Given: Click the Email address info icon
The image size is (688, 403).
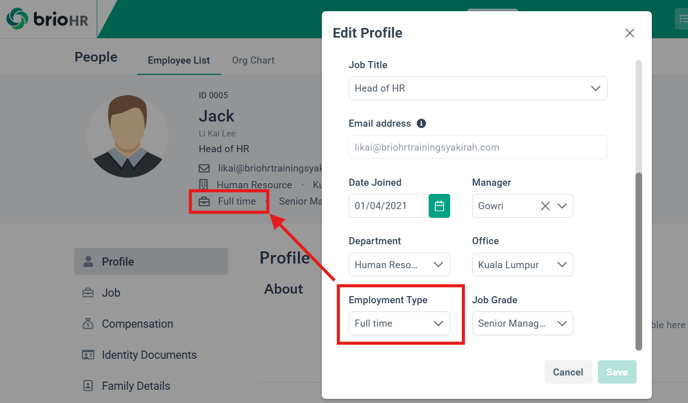Looking at the screenshot, I should click(421, 123).
